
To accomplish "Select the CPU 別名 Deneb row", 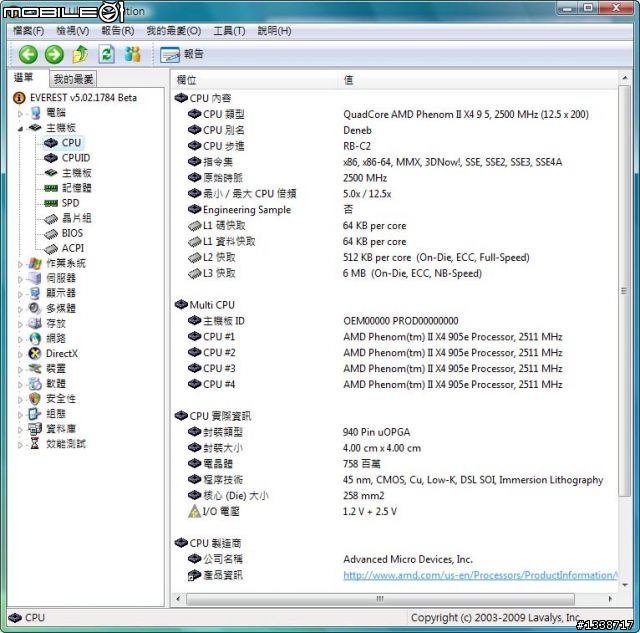I will (x=394, y=130).
